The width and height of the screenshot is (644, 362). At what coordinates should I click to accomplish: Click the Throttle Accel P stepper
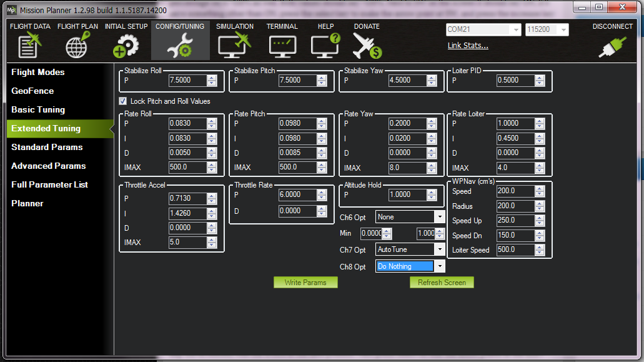tap(212, 198)
